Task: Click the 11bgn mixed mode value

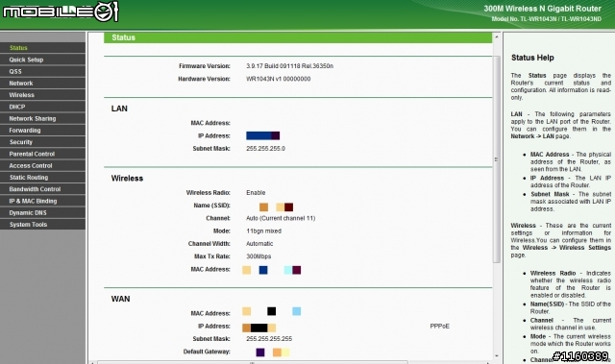Action: 263,231
